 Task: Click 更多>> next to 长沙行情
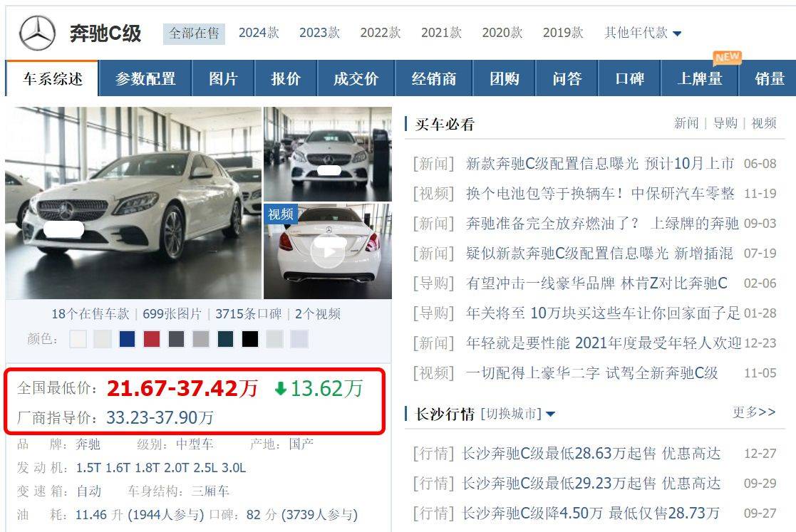[x=754, y=412]
